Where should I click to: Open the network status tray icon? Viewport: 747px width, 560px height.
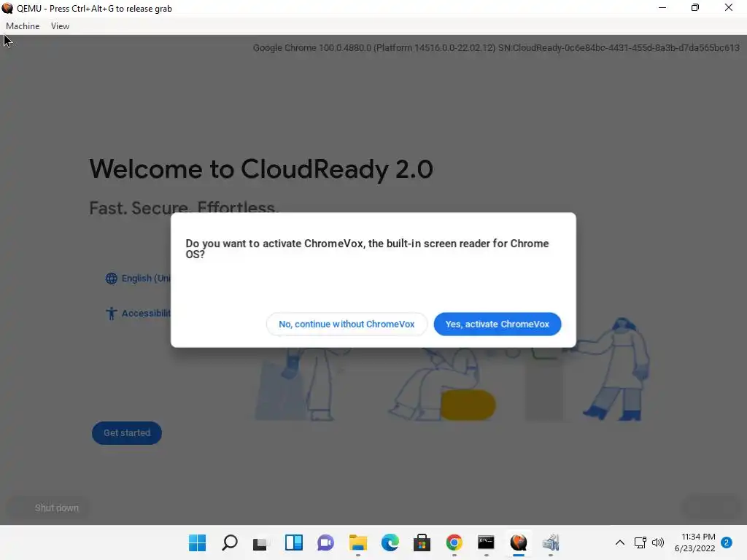[640, 542]
